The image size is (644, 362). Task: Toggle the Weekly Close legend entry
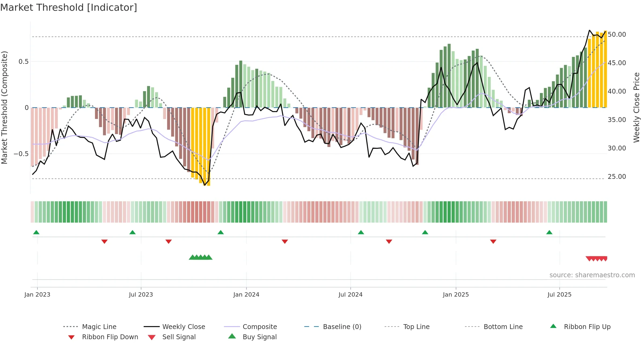(174, 327)
